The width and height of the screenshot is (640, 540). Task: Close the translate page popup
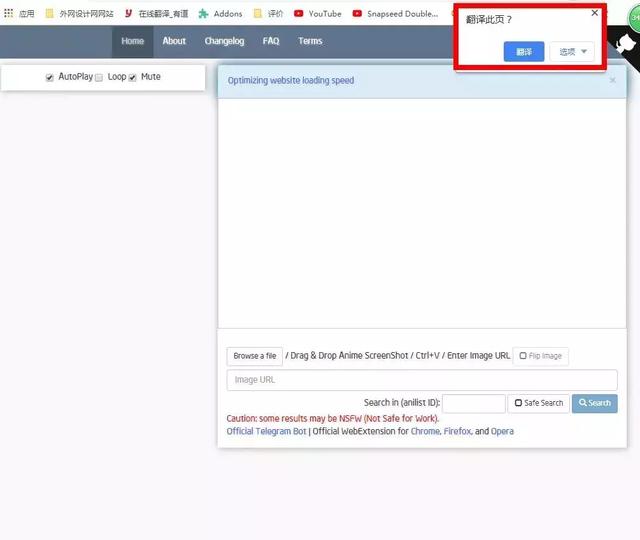click(595, 13)
